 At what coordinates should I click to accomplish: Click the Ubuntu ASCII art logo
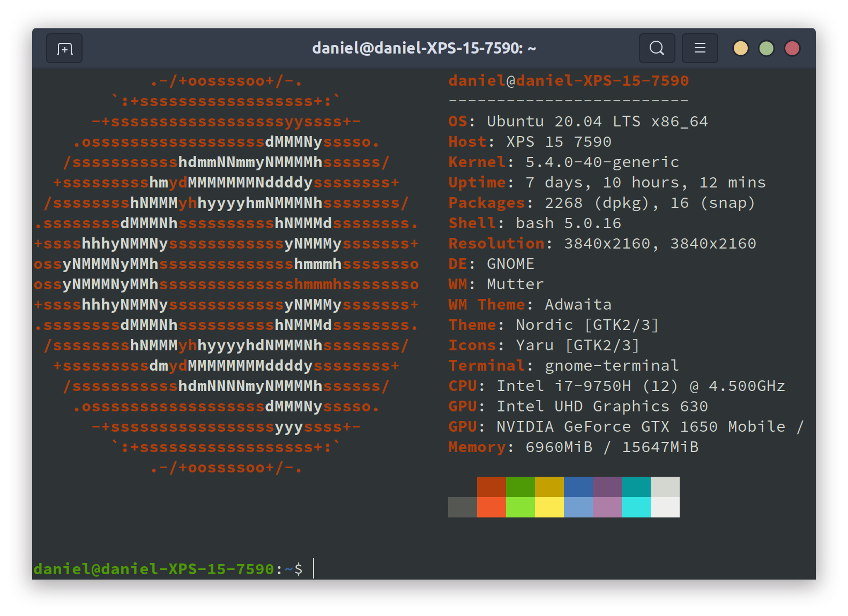click(x=226, y=274)
